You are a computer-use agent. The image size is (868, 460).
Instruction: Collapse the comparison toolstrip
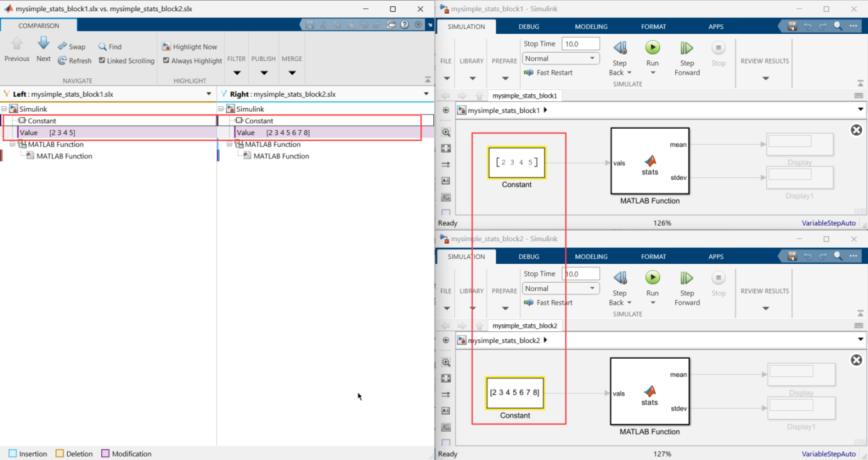tap(428, 80)
